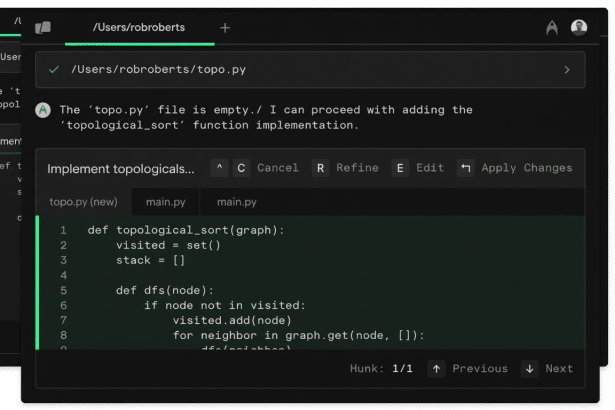Image resolution: width=615 pixels, height=410 pixels.
Task: Open a new tab with plus icon
Action: point(225,28)
